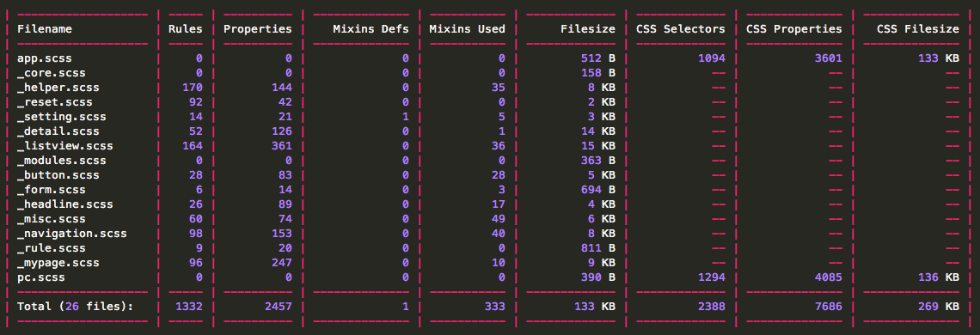The height and width of the screenshot is (335, 980).
Task: Click _navigation.scss Mixins Used value 40
Action: click(498, 233)
